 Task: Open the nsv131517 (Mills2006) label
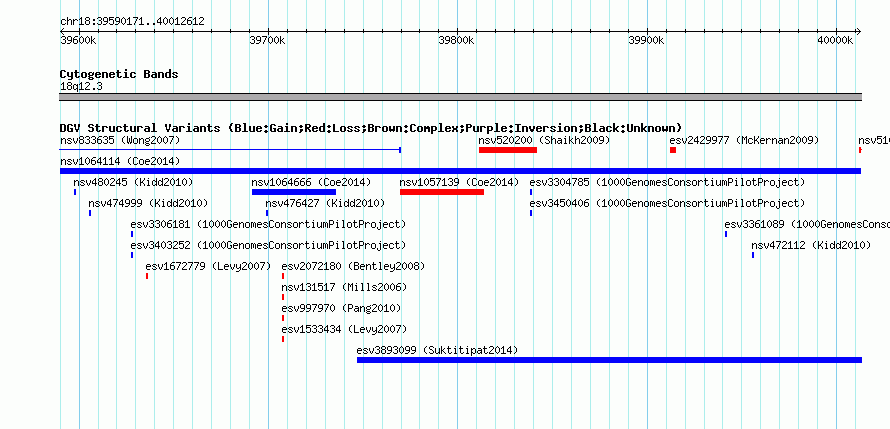click(x=345, y=287)
